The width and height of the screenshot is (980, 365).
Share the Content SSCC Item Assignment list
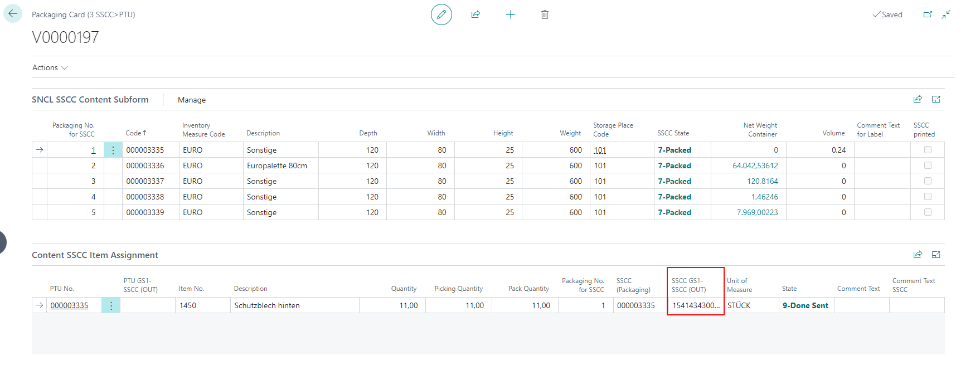[918, 255]
